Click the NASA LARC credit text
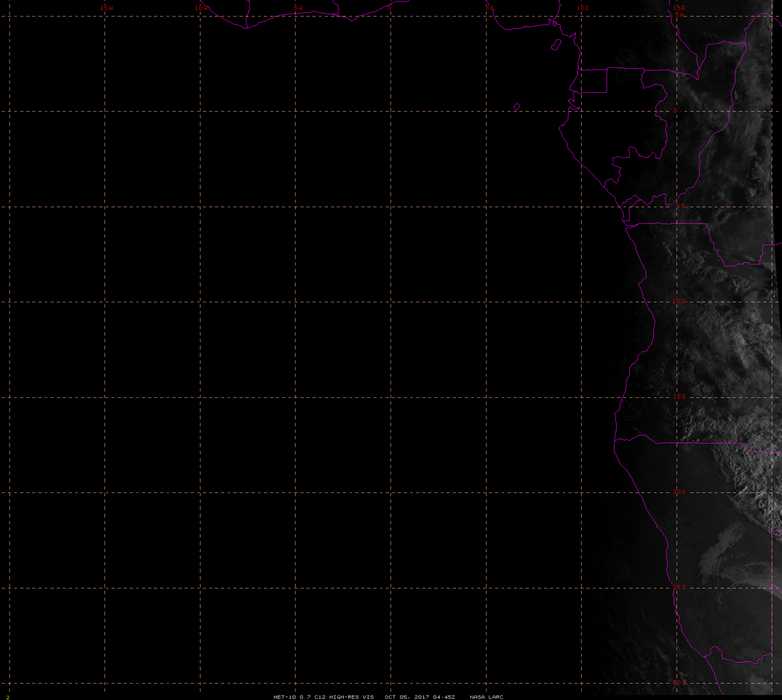 pos(486,697)
